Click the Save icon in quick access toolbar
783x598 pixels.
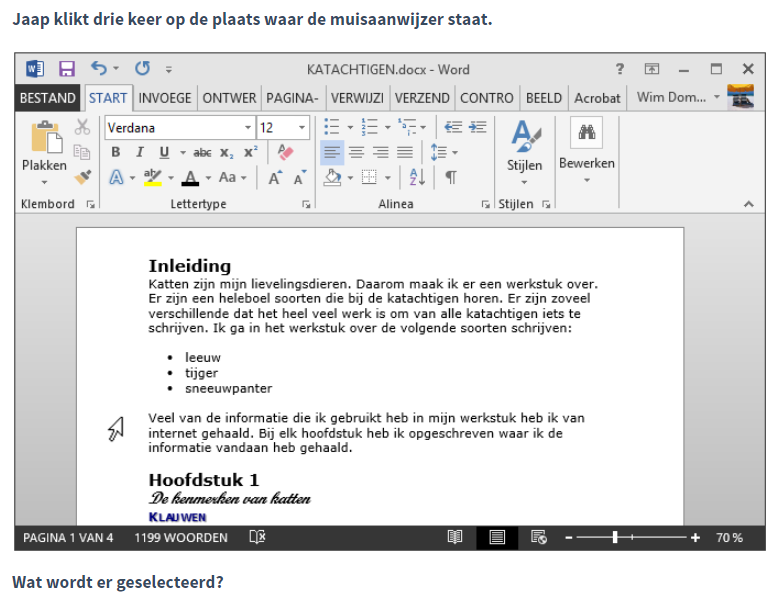pyautogui.click(x=67, y=69)
